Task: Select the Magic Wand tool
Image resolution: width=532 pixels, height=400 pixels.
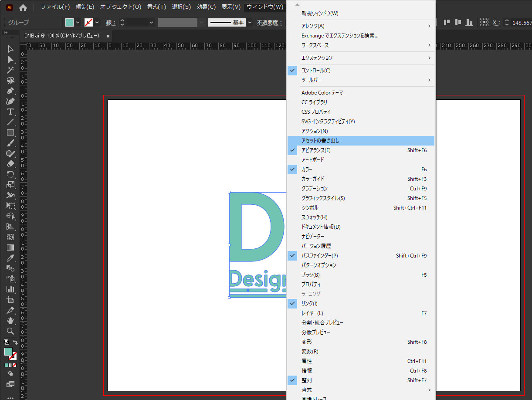Action: (10, 70)
